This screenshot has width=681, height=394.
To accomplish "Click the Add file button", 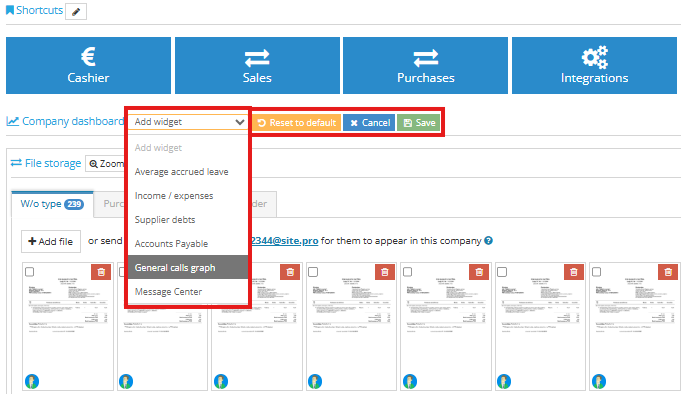I will [51, 242].
